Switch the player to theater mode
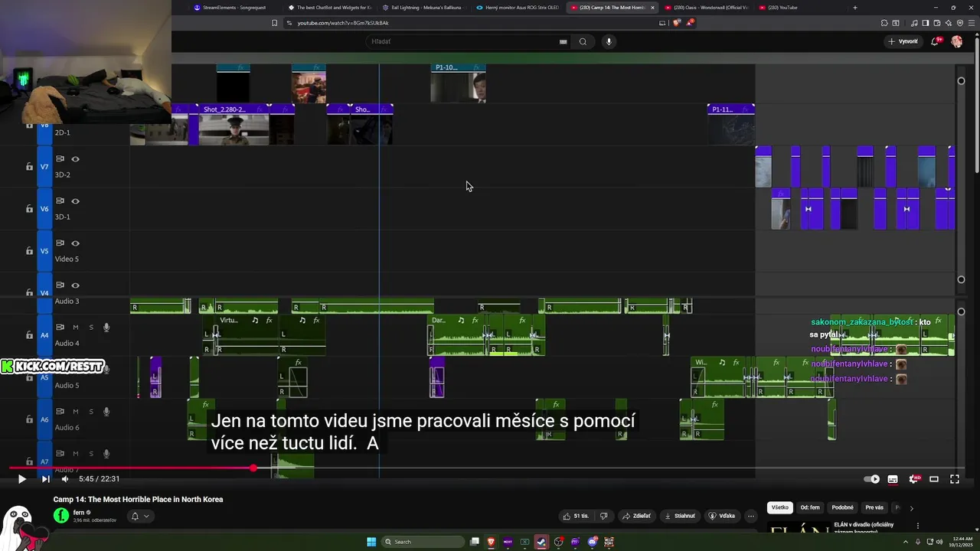Screen dimensions: 980x551 pyautogui.click(x=934, y=479)
